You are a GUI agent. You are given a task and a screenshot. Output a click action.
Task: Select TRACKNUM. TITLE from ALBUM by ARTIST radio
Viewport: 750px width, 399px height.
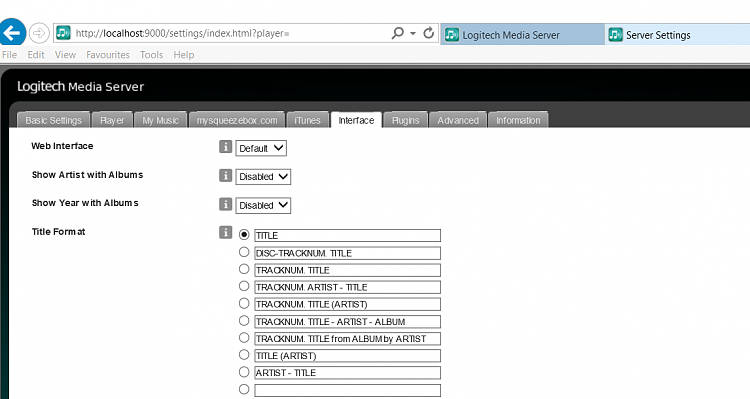(244, 338)
